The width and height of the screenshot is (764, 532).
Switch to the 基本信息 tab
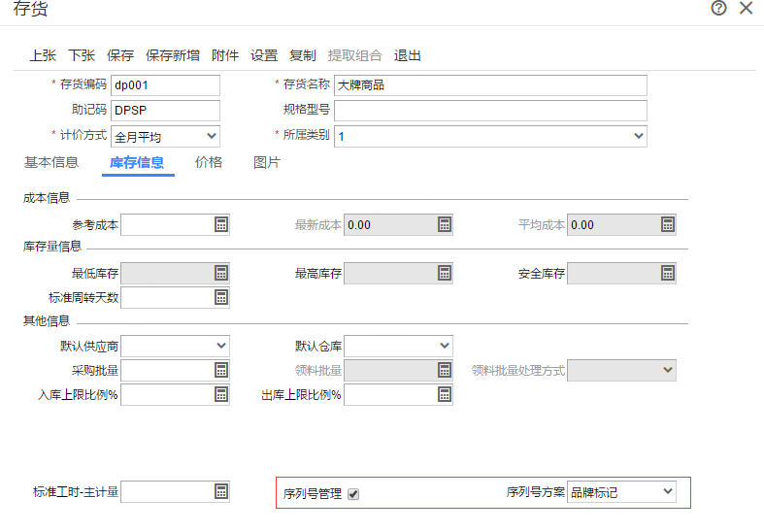51,163
